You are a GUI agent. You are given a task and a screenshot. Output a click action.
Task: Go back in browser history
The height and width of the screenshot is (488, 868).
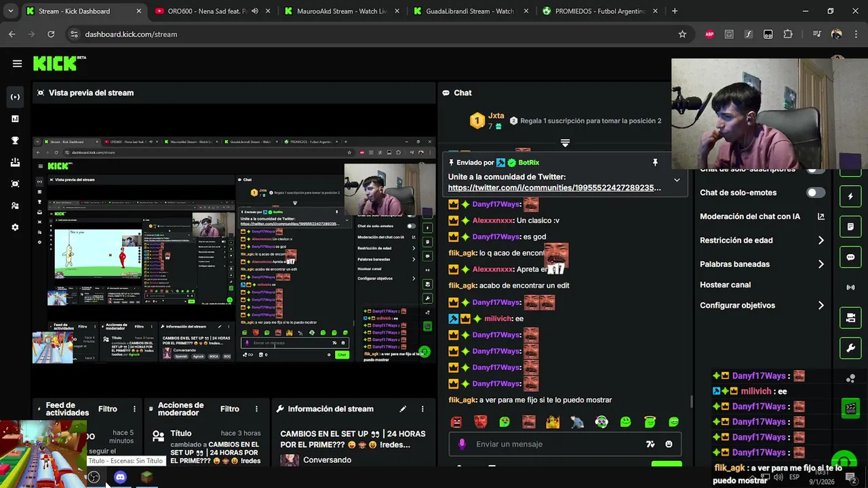(x=12, y=34)
